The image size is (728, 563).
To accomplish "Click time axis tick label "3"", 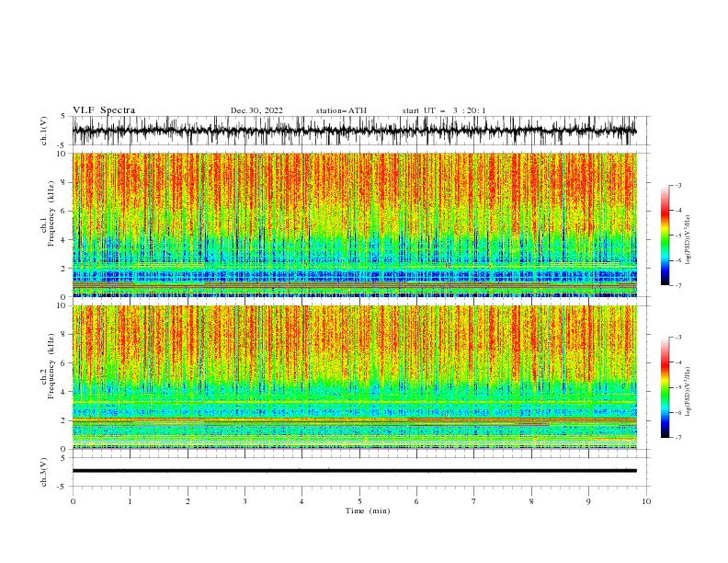I will [x=245, y=501].
